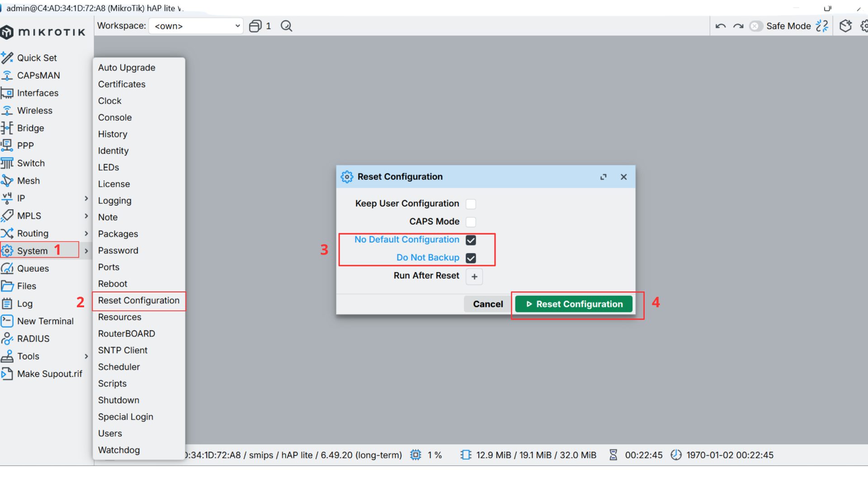This screenshot has width=868, height=488.
Task: Expand the Routing submenu
Action: 86,234
